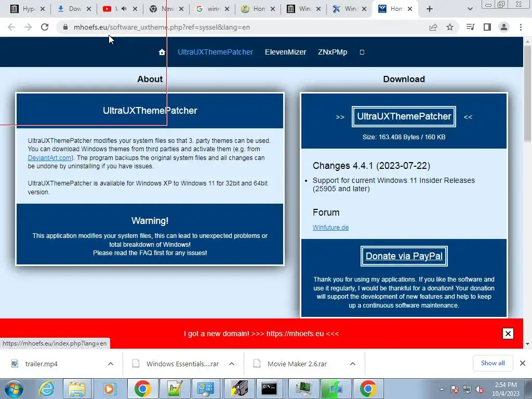532x399 pixels.
Task: Go back using the browser back arrow
Action: 11,27
